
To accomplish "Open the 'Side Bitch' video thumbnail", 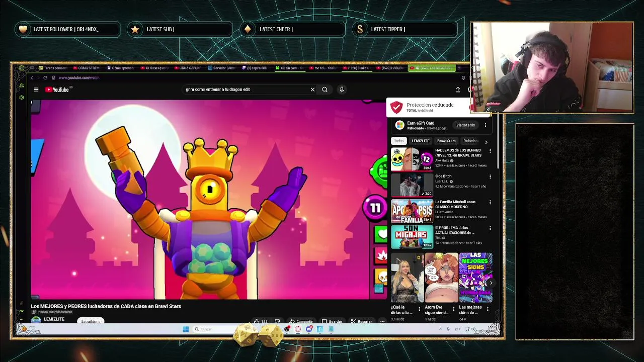I will click(412, 185).
